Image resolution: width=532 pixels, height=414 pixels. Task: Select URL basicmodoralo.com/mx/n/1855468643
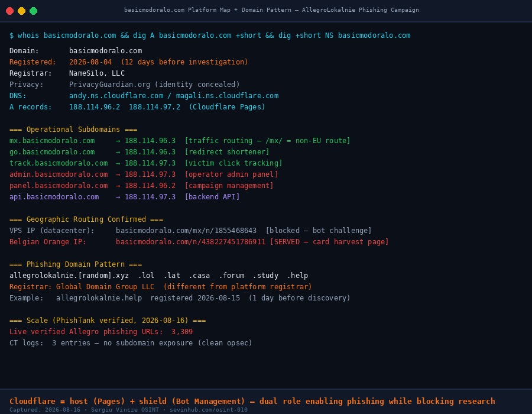[186, 231]
